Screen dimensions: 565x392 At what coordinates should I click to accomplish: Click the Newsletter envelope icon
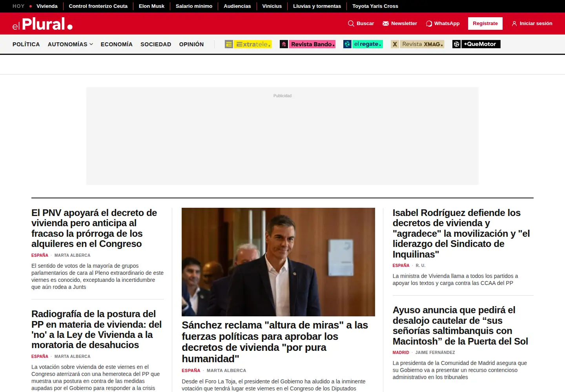coord(386,24)
